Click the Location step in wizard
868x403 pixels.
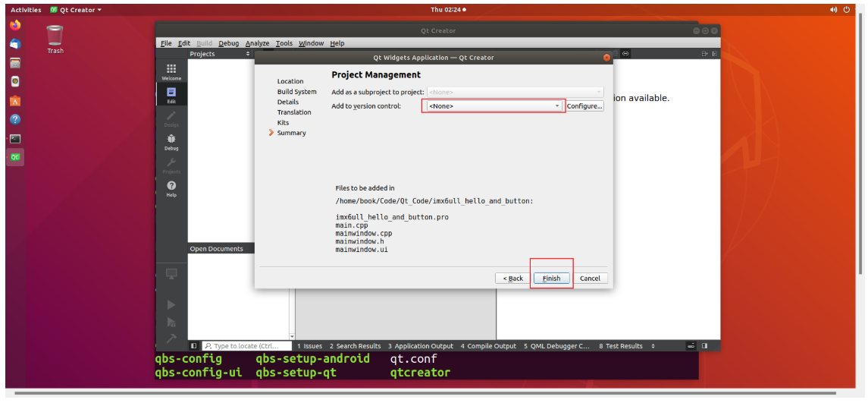pos(290,81)
